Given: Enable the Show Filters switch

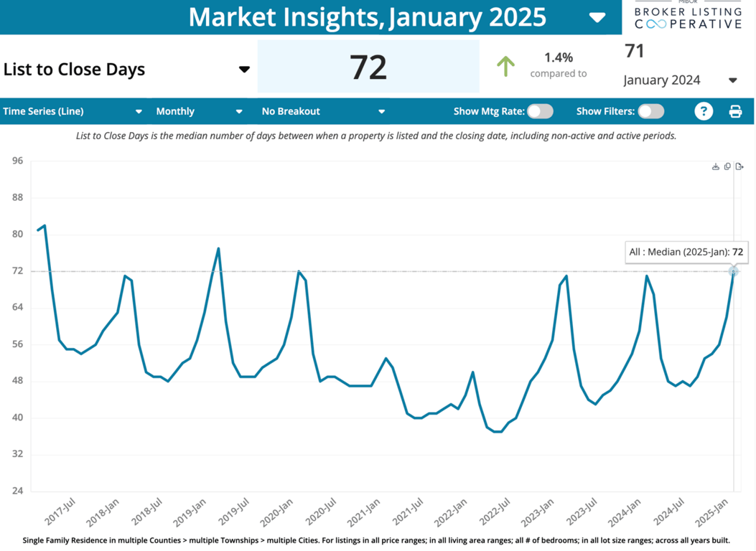Looking at the screenshot, I should coord(651,111).
